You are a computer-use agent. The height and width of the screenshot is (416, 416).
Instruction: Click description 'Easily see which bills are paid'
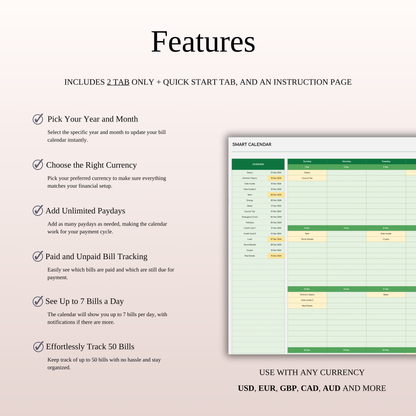pos(111,273)
